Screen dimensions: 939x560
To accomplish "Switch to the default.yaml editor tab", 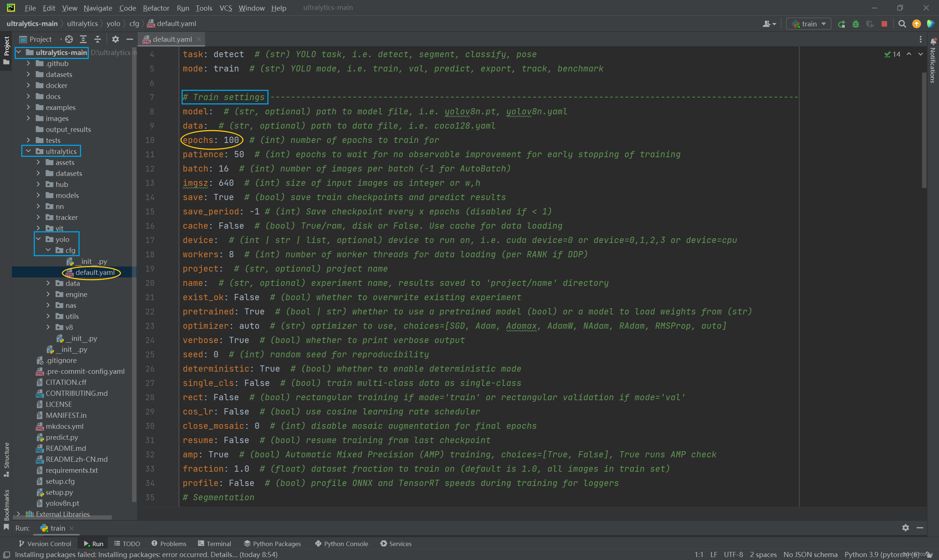I will pos(172,39).
